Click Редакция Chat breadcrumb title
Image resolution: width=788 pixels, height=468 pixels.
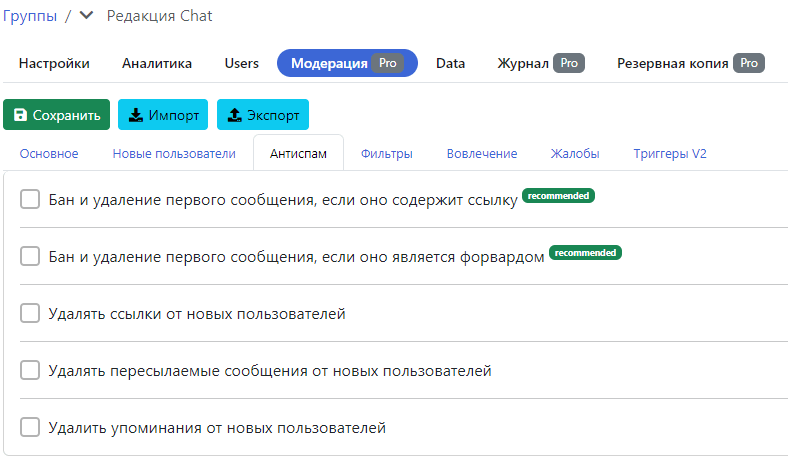(159, 16)
